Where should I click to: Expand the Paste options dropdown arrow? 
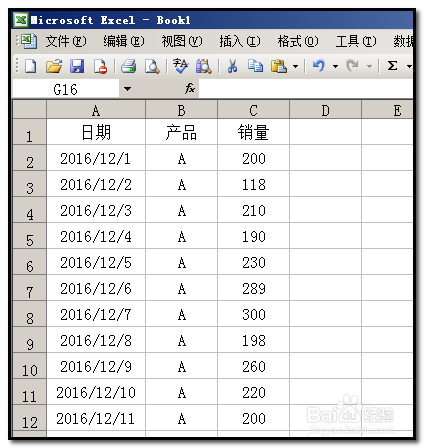pyautogui.click(x=295, y=66)
